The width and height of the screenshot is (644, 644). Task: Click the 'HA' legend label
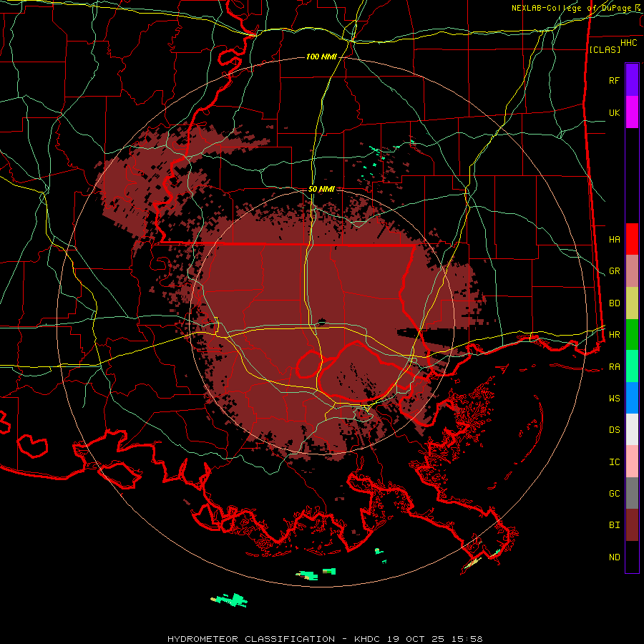[x=614, y=239]
